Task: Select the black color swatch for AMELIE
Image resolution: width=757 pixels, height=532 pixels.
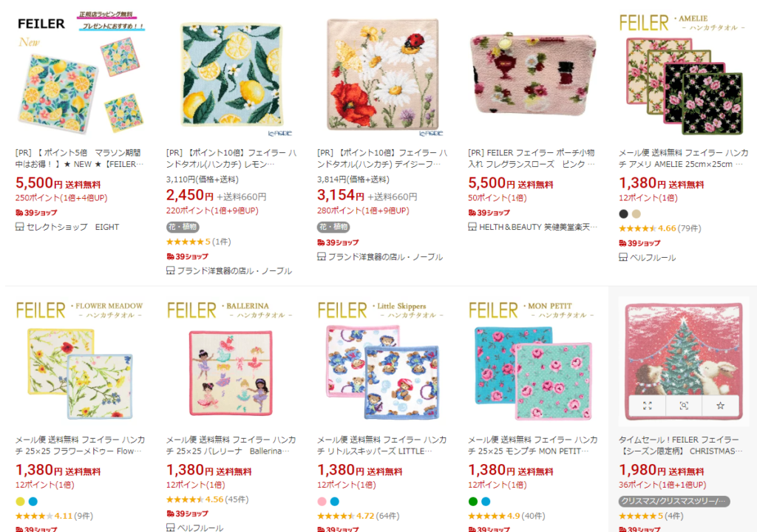Action: click(624, 214)
